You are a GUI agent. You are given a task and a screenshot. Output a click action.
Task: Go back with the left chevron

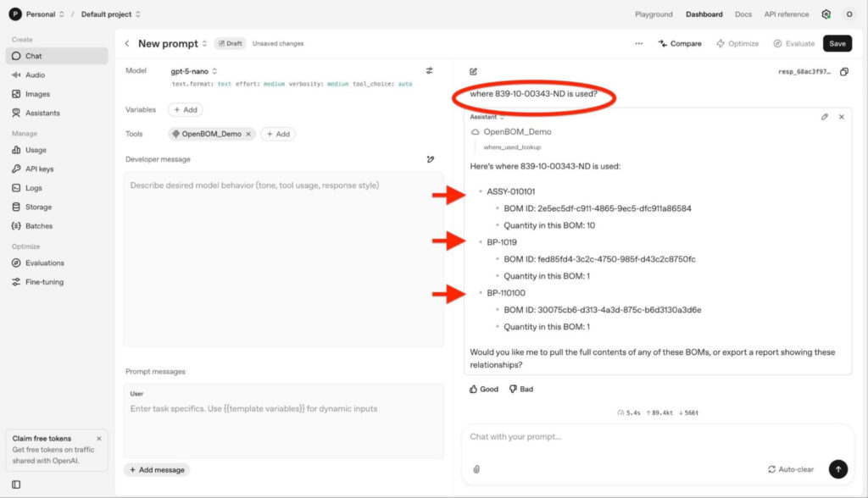[x=127, y=44]
